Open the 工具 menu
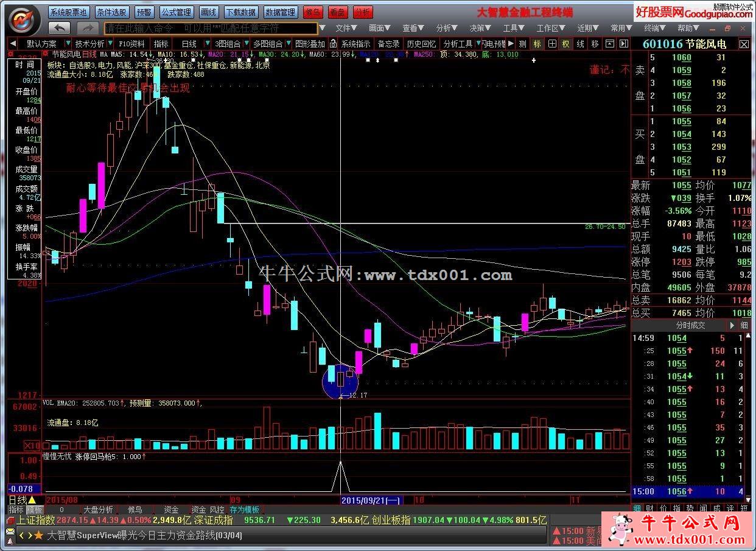 [x=514, y=28]
